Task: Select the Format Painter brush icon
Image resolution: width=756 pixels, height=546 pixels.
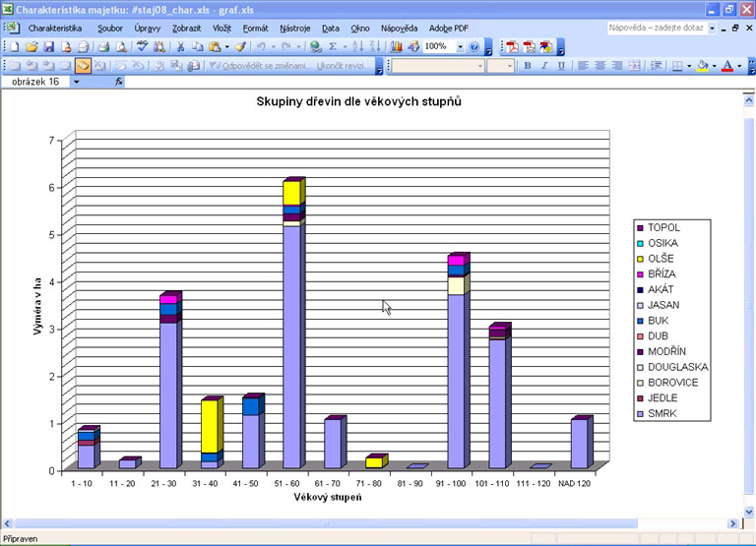Action: coord(239,46)
